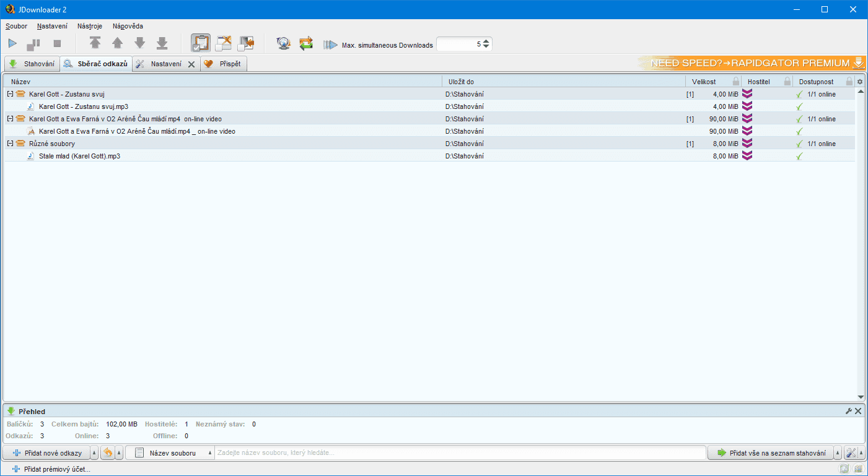Toggle the Velikost column lock
868x476 pixels.
(736, 82)
